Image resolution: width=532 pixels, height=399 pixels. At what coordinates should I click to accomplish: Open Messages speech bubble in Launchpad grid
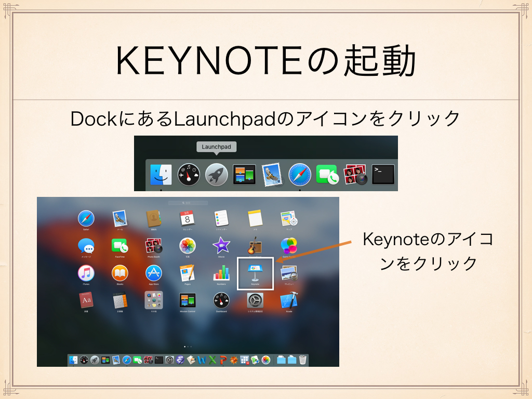86,246
